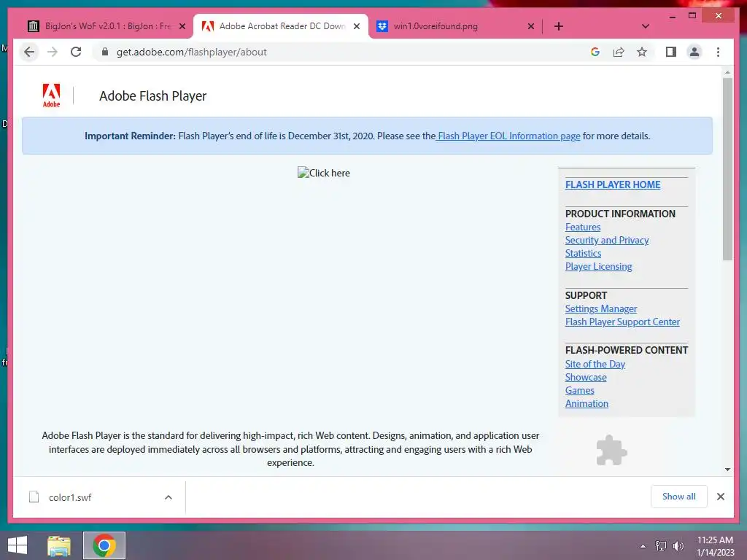Image resolution: width=747 pixels, height=560 pixels.
Task: Open the clock and date in taskbar
Action: [715, 546]
